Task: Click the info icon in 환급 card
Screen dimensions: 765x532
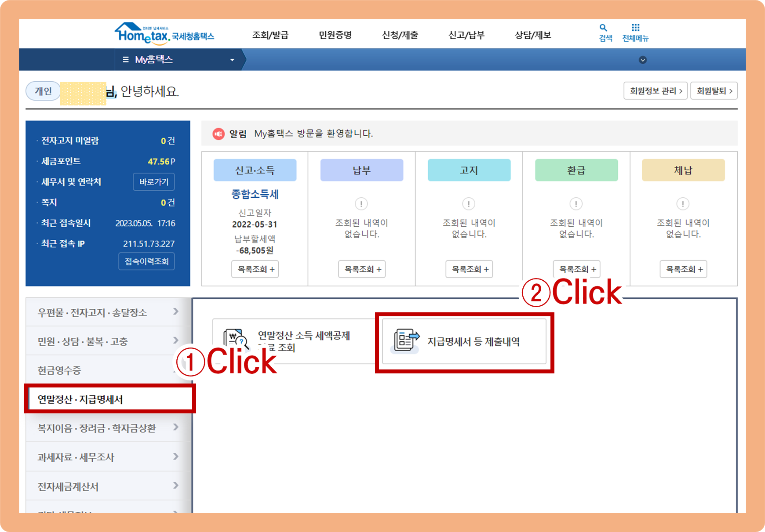Action: pyautogui.click(x=576, y=204)
